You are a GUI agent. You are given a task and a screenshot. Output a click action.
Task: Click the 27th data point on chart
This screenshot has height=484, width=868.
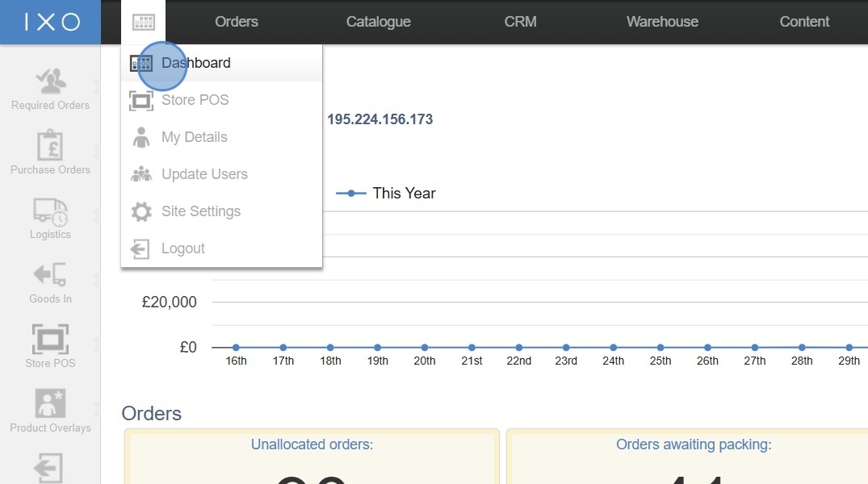[x=755, y=348]
